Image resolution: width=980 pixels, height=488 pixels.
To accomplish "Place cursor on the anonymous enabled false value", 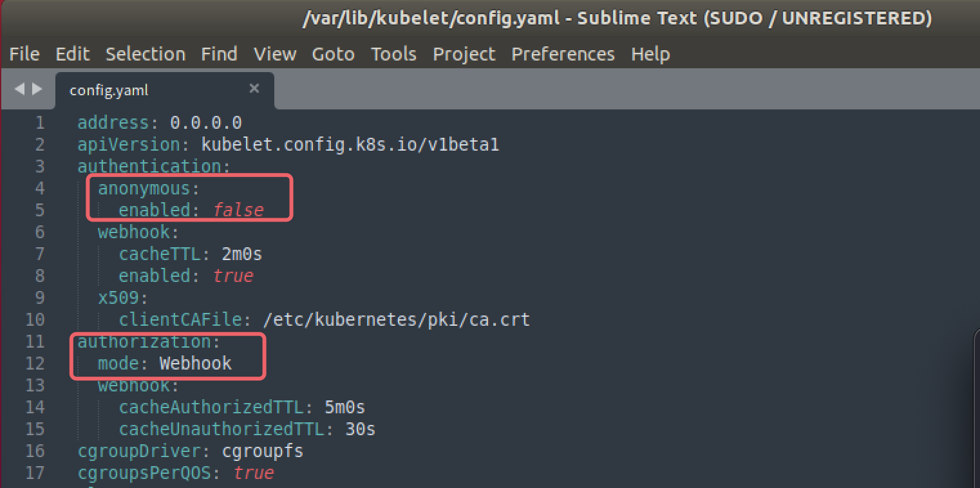I will (x=238, y=210).
